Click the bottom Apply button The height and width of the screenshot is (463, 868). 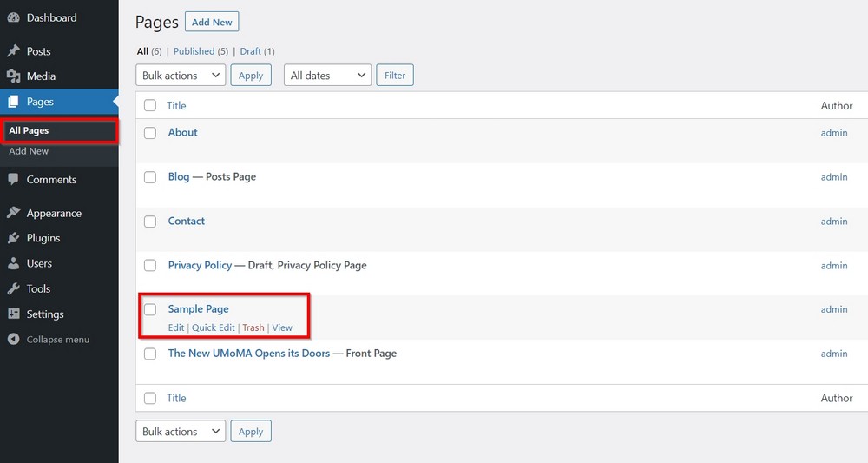[x=251, y=432]
